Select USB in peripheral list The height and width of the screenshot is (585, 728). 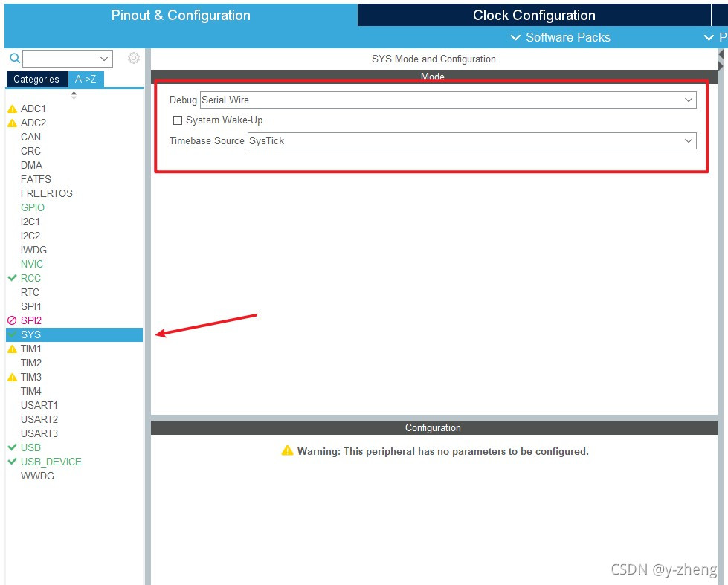[30, 447]
